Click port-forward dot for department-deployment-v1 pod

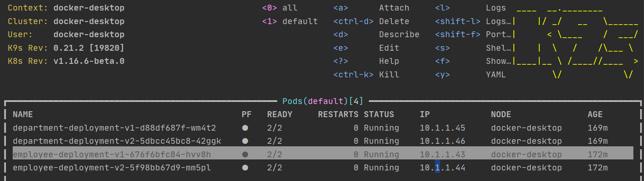coord(245,128)
